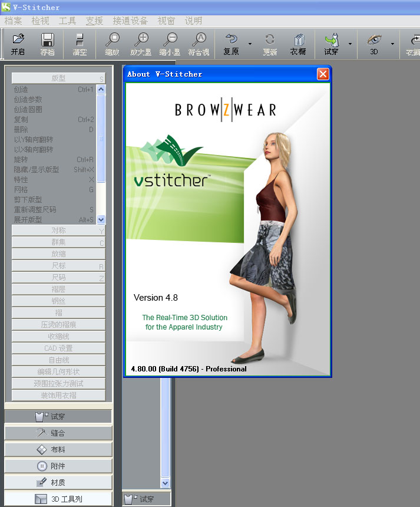Expand the 编辑几何形状 section
The height and width of the screenshot is (507, 420).
coord(58,372)
